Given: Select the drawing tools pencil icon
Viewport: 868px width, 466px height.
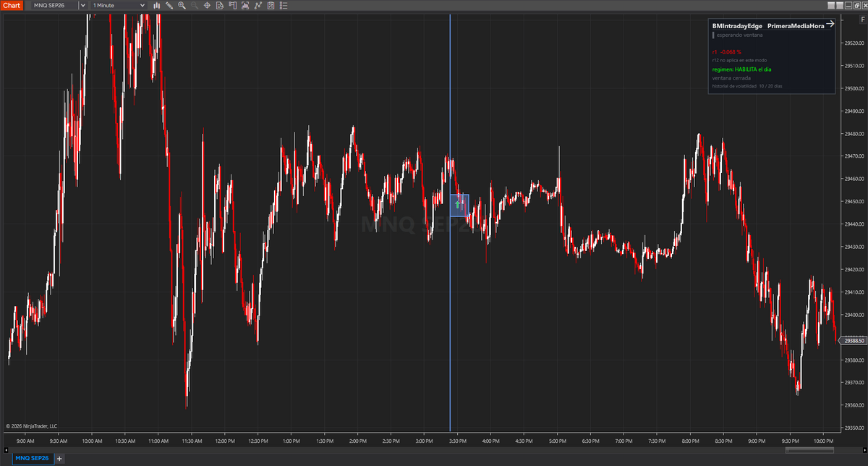Looking at the screenshot, I should coord(169,5).
